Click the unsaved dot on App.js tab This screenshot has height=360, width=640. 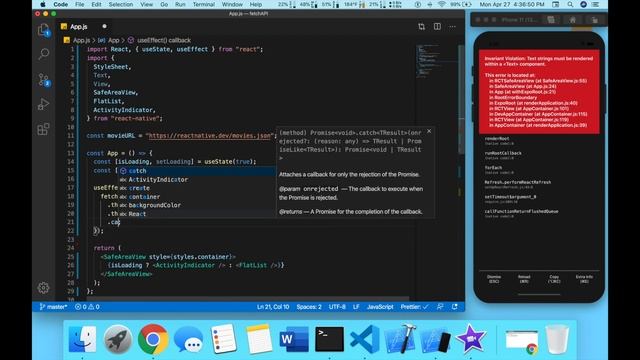[104, 26]
